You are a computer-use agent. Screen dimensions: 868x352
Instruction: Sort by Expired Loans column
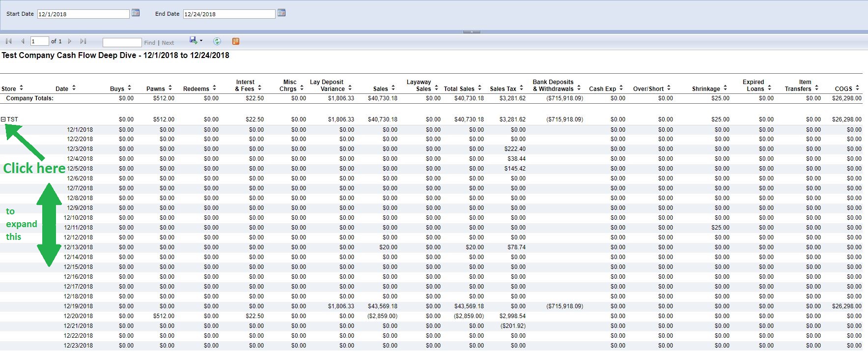click(769, 88)
